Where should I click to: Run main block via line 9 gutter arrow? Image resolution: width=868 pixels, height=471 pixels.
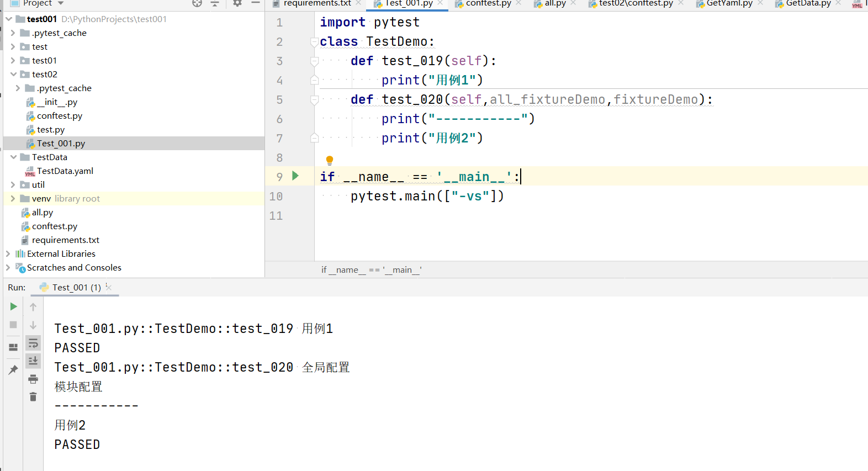(x=295, y=176)
